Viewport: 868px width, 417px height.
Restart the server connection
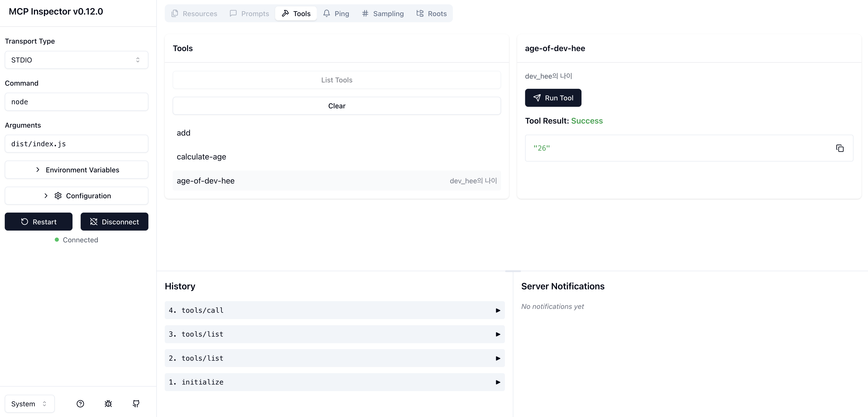[38, 222]
